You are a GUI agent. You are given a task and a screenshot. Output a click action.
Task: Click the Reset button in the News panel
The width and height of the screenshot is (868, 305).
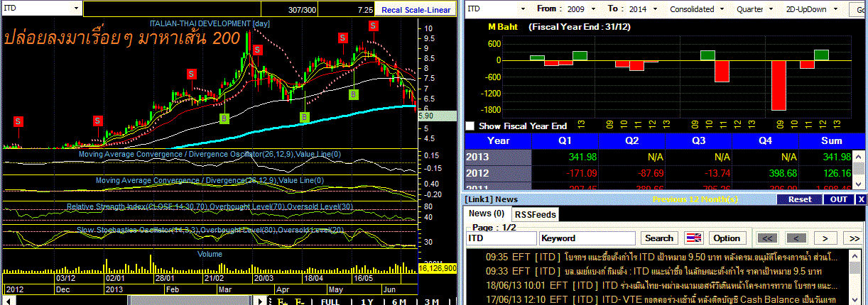(x=800, y=199)
